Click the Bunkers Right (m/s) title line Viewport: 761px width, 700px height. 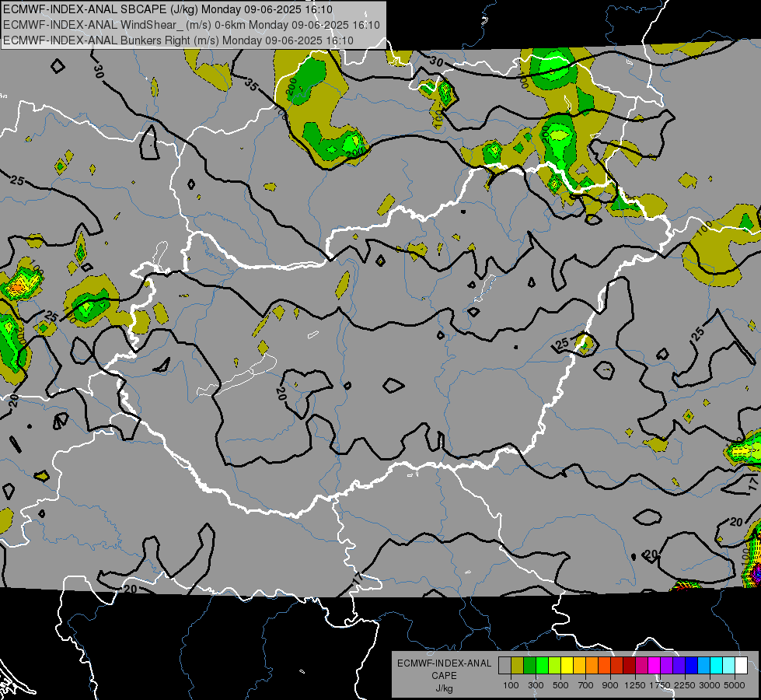coord(178,40)
